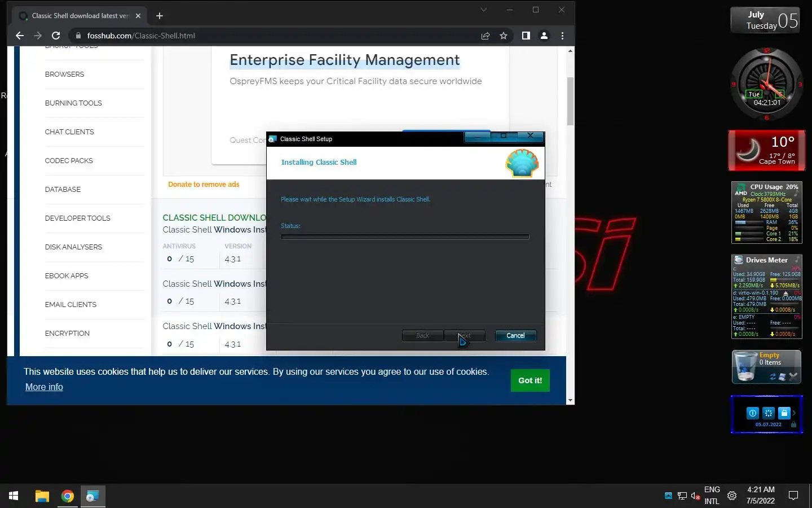The width and height of the screenshot is (812, 508).
Task: Expand the shutdown gadget's chevron arrow
Action: point(794,413)
